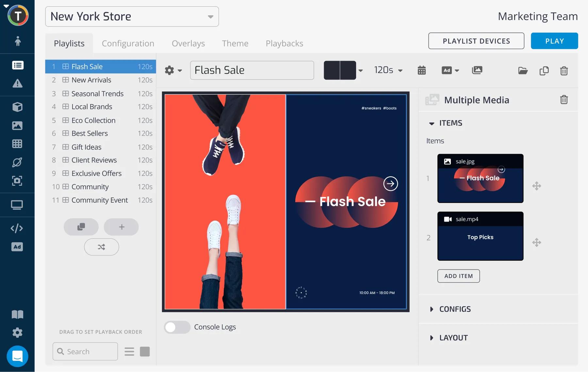Open the media gallery icon in toolbar
Image resolution: width=588 pixels, height=372 pixels.
(477, 70)
